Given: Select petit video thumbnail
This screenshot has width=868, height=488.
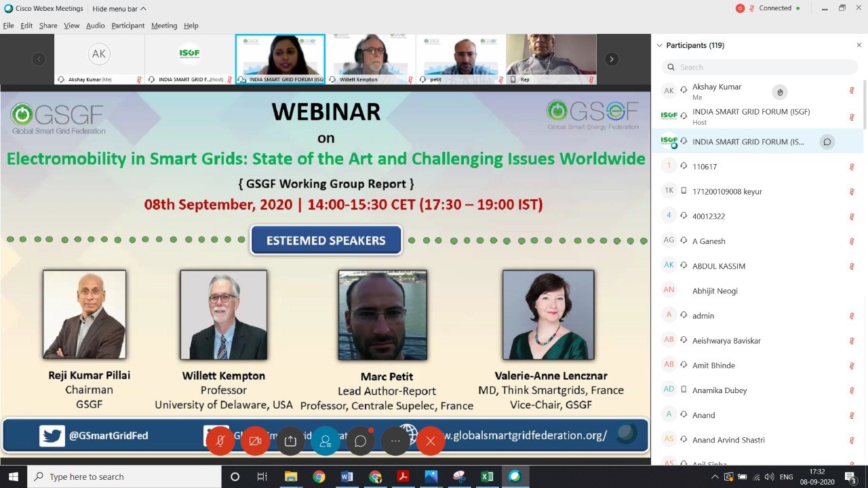Looking at the screenshot, I should (x=461, y=59).
